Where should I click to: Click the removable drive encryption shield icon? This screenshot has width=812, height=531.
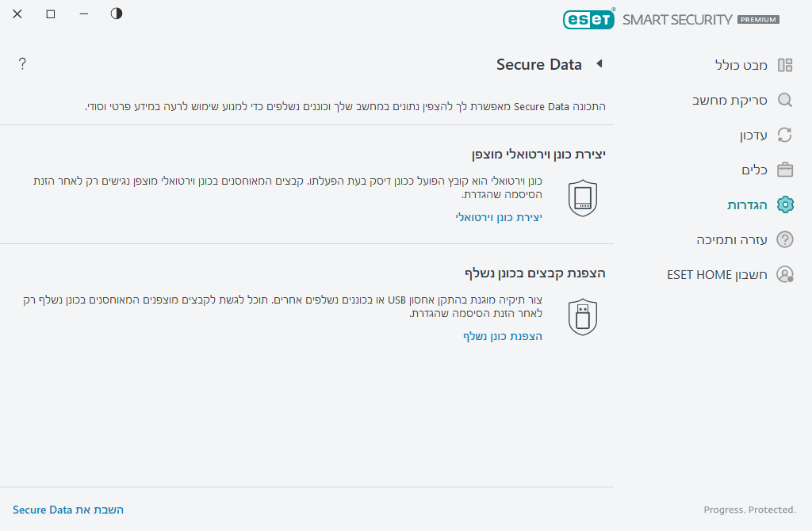click(583, 315)
